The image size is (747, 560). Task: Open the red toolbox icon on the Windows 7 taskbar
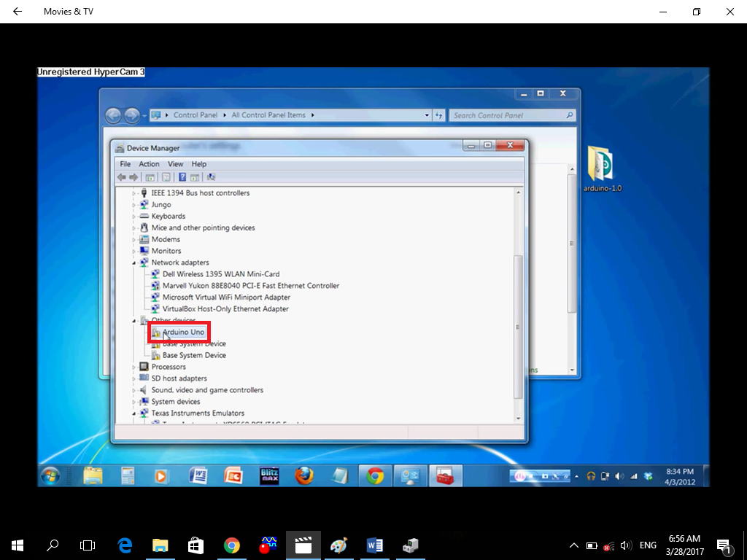[x=446, y=475]
